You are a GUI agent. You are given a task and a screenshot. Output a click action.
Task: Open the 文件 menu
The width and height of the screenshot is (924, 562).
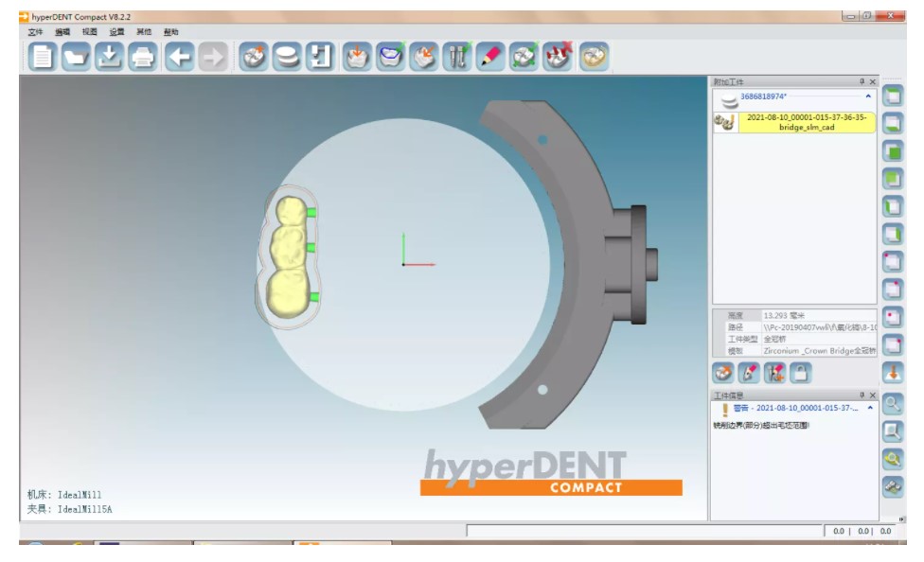click(x=35, y=32)
